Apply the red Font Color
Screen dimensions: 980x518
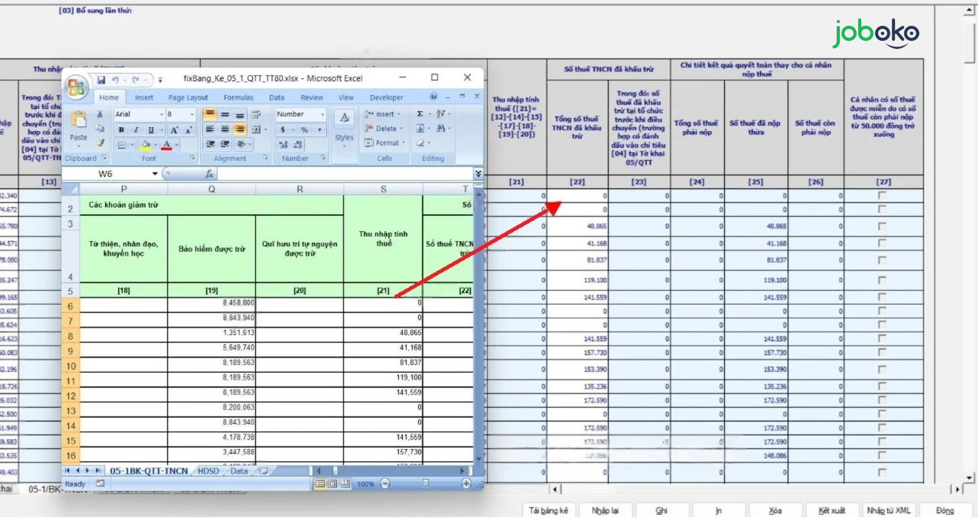coord(166,145)
